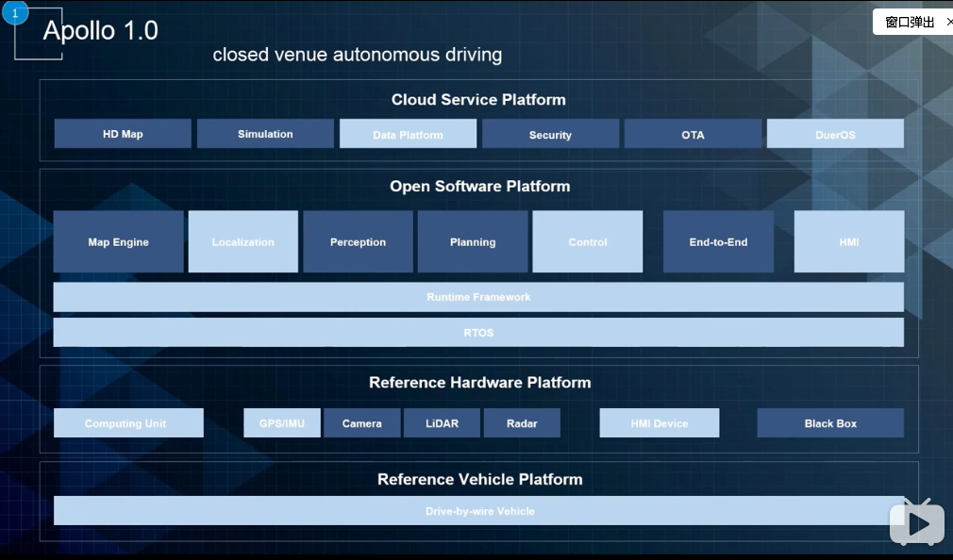953x560 pixels.
Task: Click the Runtime Framework bar
Action: pyautogui.click(x=478, y=297)
